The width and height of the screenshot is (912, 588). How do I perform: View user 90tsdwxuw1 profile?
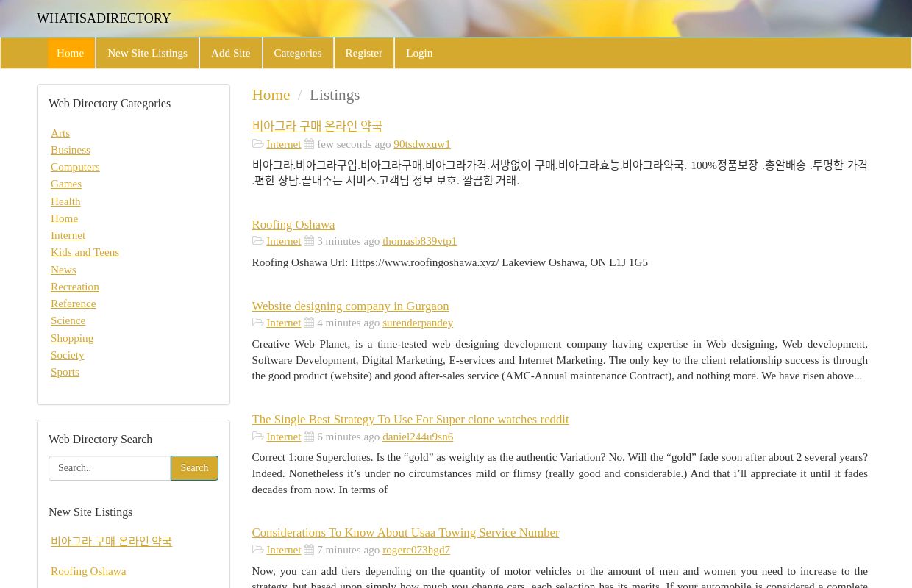click(421, 144)
